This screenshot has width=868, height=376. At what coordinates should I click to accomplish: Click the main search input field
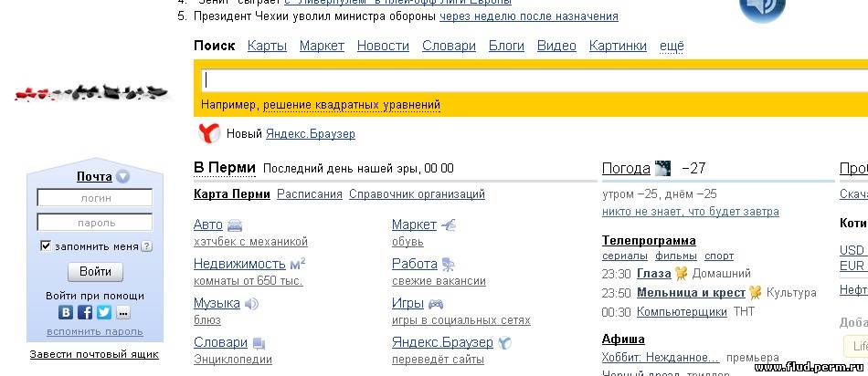[530, 79]
